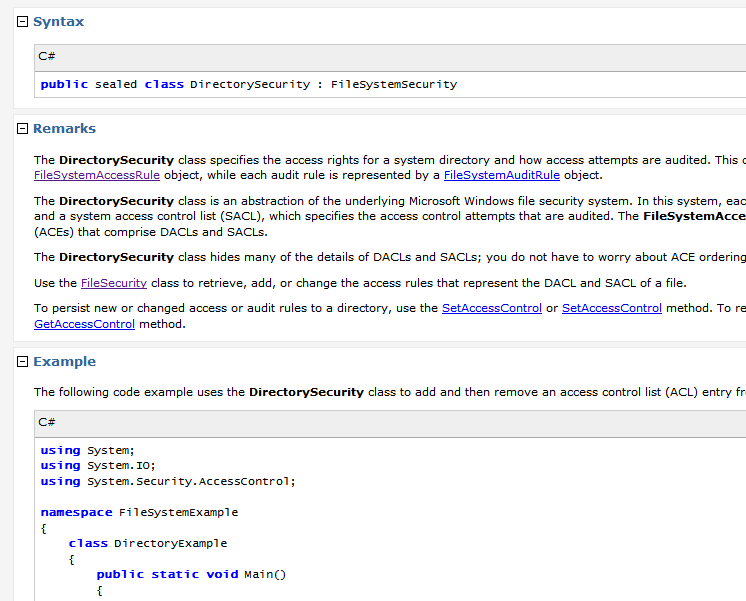
Task: Click the '(ACEs) that comprise DACLs and SACLs.' line
Action: [151, 232]
